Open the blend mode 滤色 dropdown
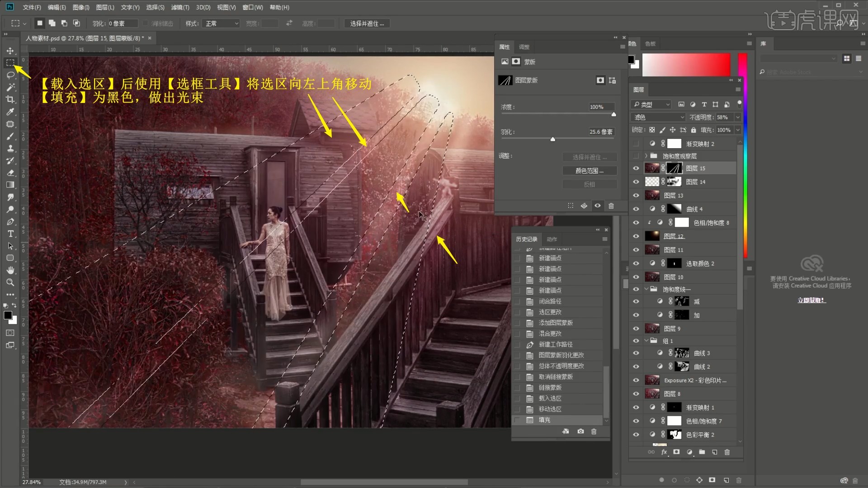 click(x=659, y=117)
